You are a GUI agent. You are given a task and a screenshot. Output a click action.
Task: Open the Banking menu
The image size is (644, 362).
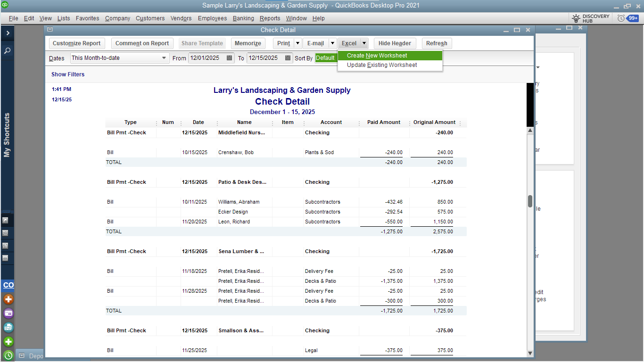pos(243,18)
